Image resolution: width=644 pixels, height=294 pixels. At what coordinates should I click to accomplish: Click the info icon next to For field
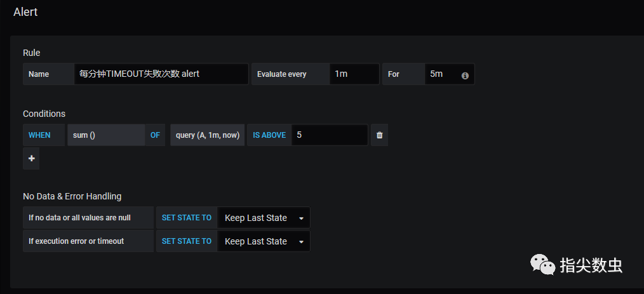coord(465,76)
